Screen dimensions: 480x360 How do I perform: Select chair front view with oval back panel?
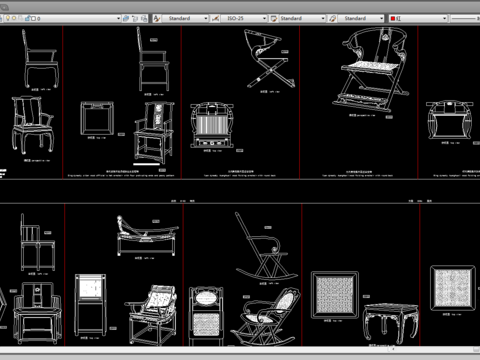tap(206, 316)
